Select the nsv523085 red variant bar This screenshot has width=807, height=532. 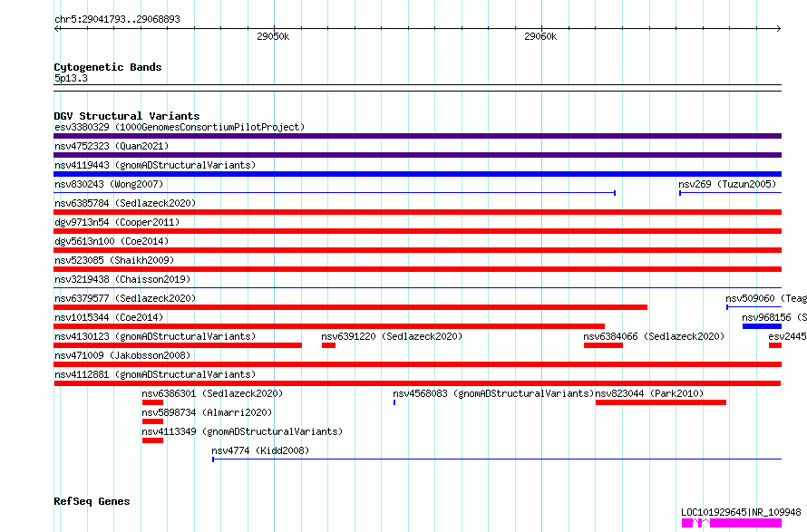[x=417, y=269]
